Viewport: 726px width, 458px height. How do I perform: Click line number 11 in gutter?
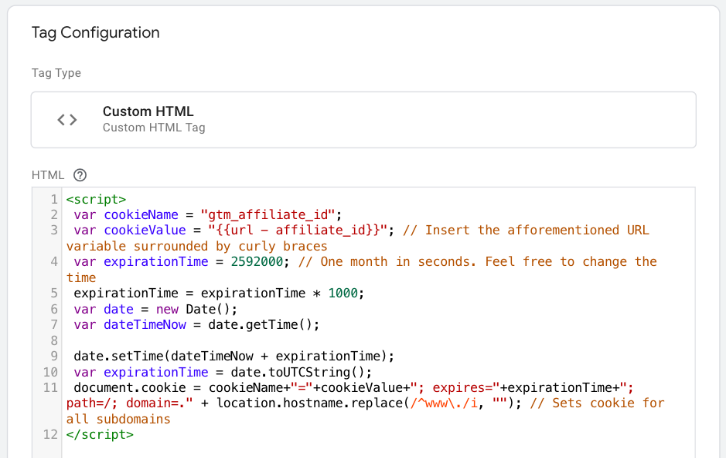[50, 388]
